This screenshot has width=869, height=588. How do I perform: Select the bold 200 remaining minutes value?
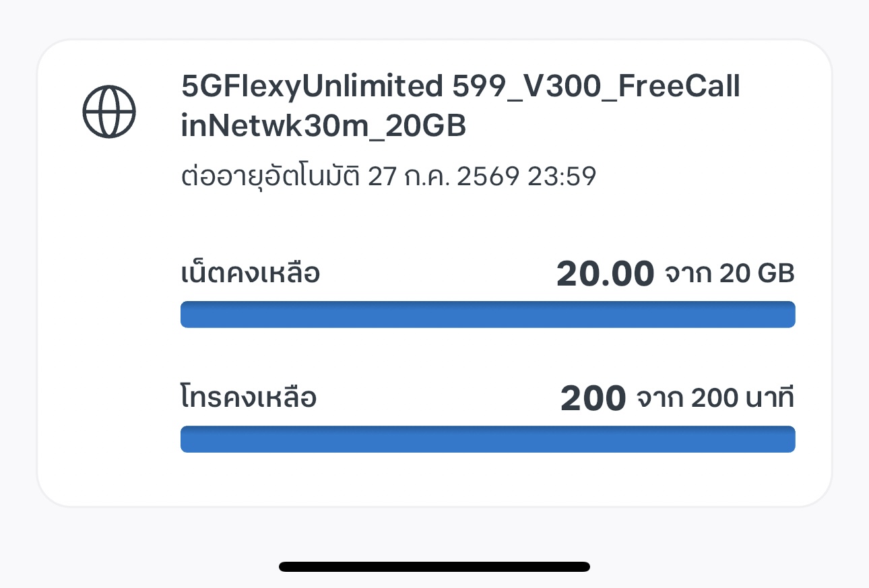click(593, 399)
